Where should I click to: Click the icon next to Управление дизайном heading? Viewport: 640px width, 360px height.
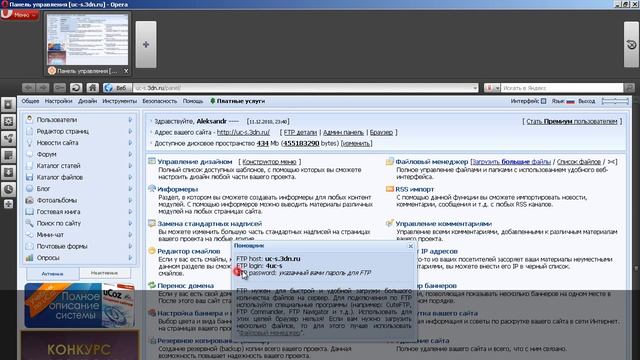coord(152,161)
